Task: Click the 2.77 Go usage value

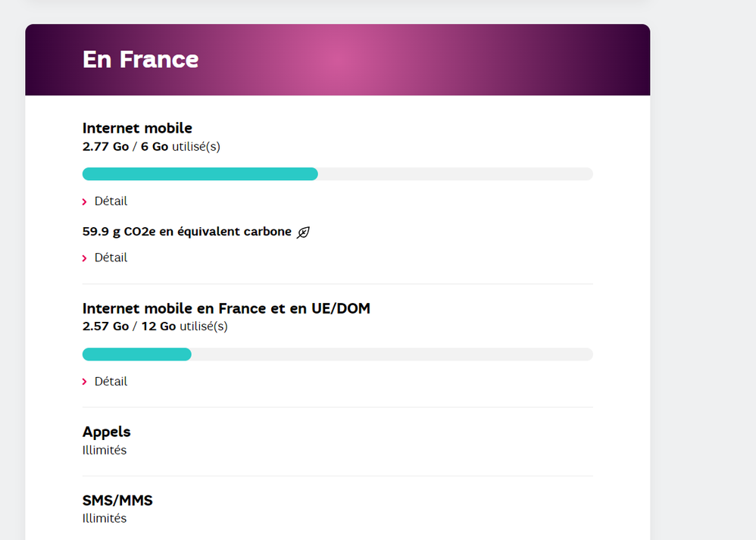Action: (105, 146)
